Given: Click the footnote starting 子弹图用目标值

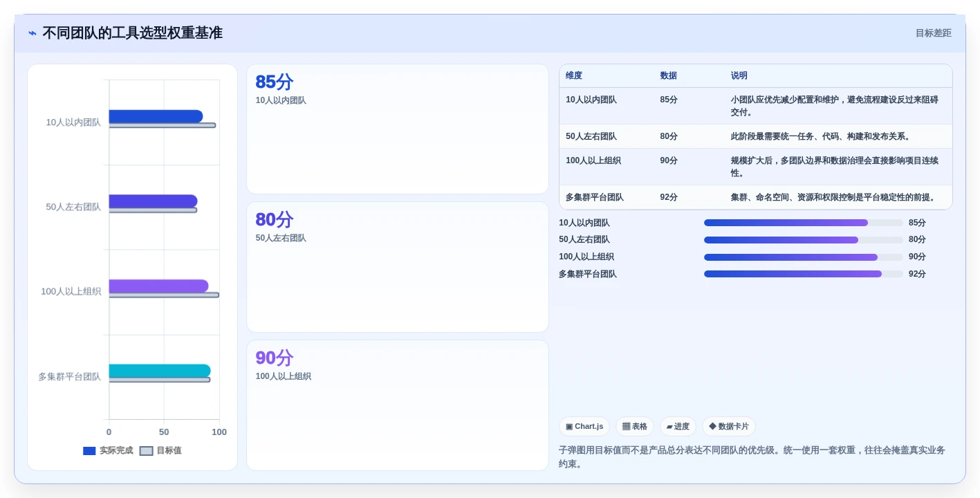Looking at the screenshot, I should [752, 456].
